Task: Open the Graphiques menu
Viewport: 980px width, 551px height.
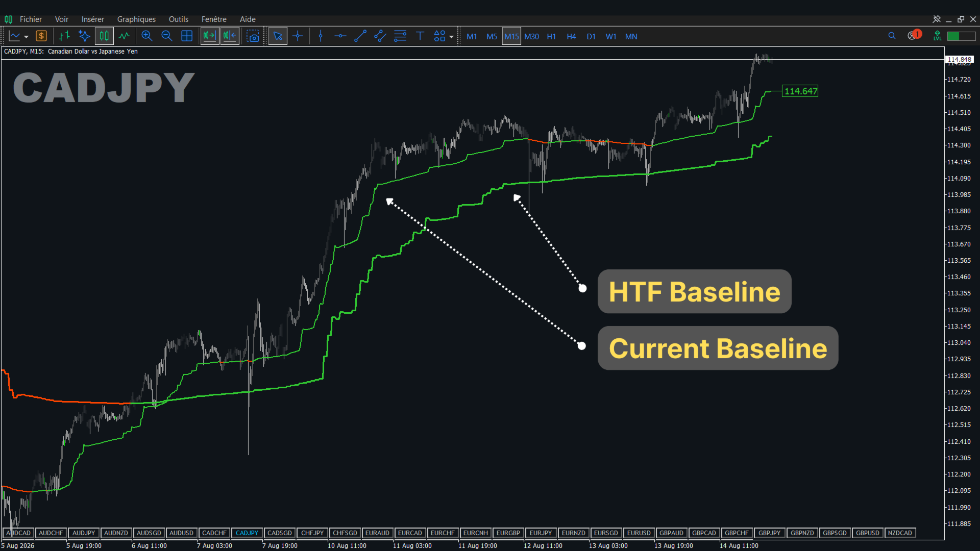Action: [136, 19]
